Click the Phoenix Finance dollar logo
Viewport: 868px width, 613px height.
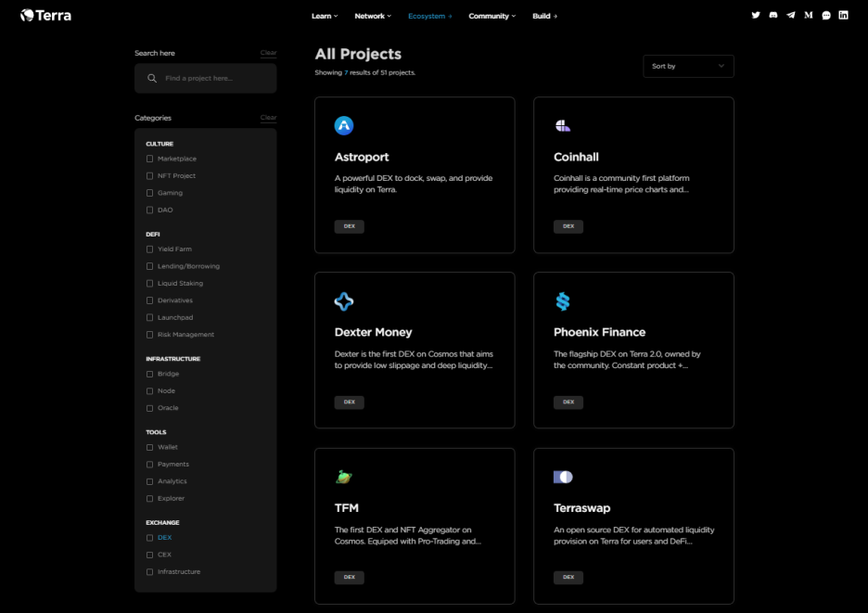point(562,301)
